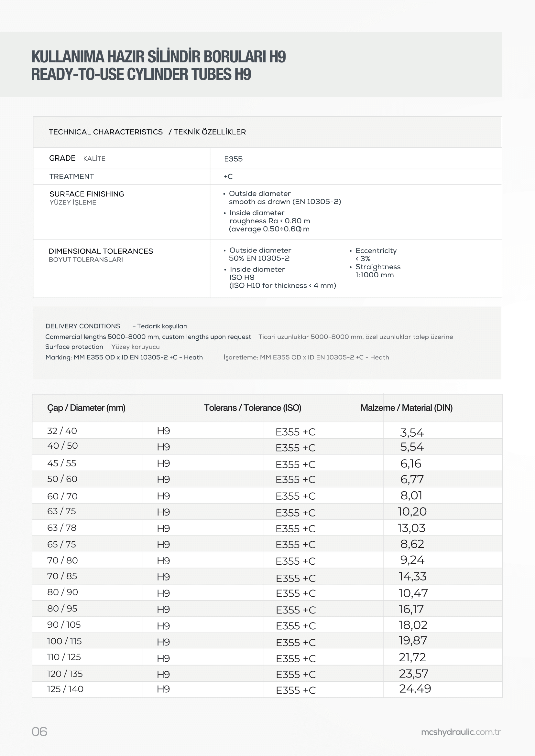Click the Çap / Diameter (mm) column header
Viewport: 535px width, 756px height.
(x=86, y=408)
